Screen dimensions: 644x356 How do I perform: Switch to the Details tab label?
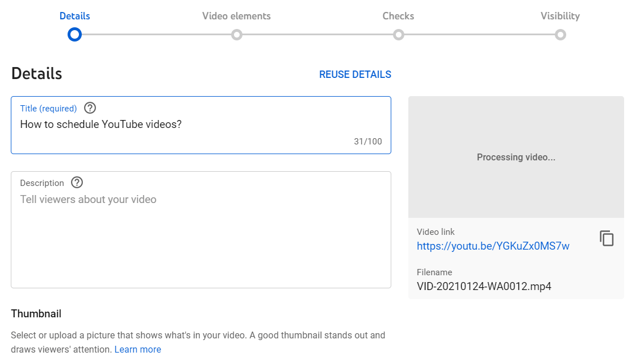(75, 16)
